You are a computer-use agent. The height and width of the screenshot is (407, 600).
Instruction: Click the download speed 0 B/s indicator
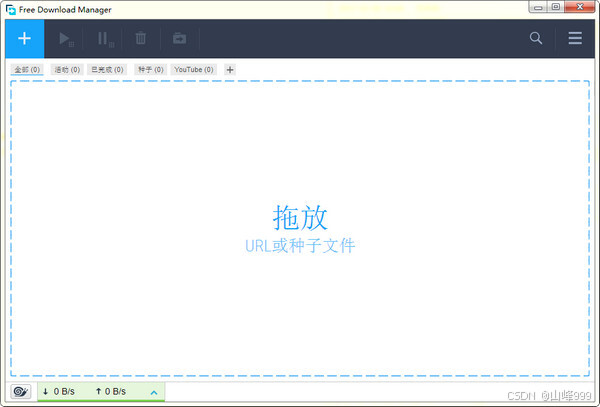[59, 391]
